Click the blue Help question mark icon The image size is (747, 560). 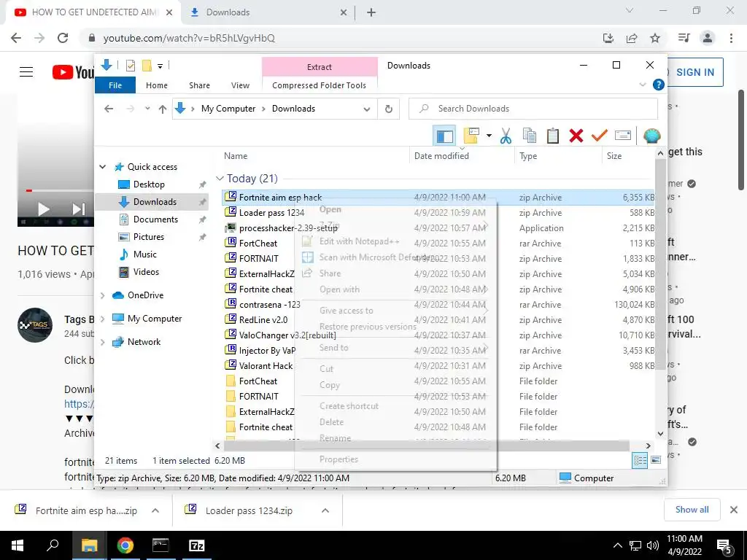pos(659,85)
